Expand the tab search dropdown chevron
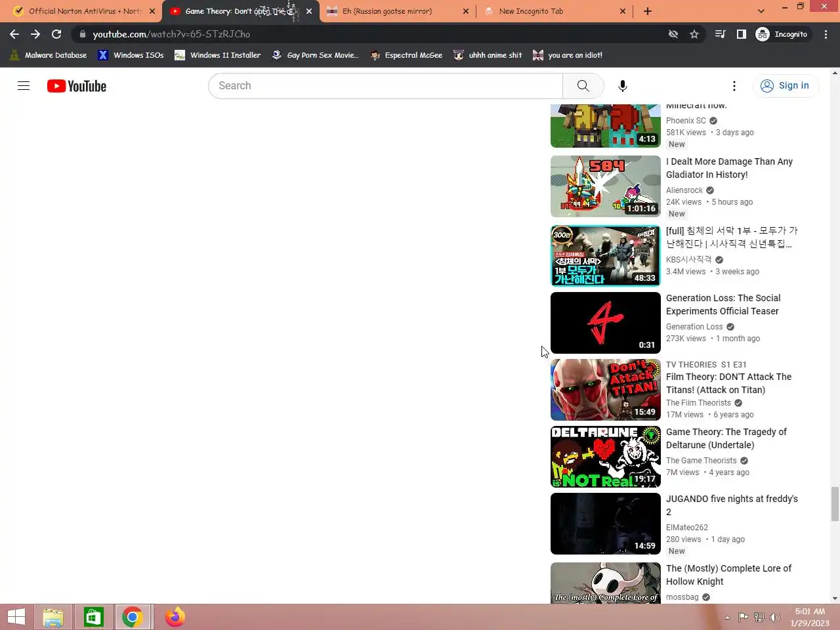840x630 pixels. 761,11
